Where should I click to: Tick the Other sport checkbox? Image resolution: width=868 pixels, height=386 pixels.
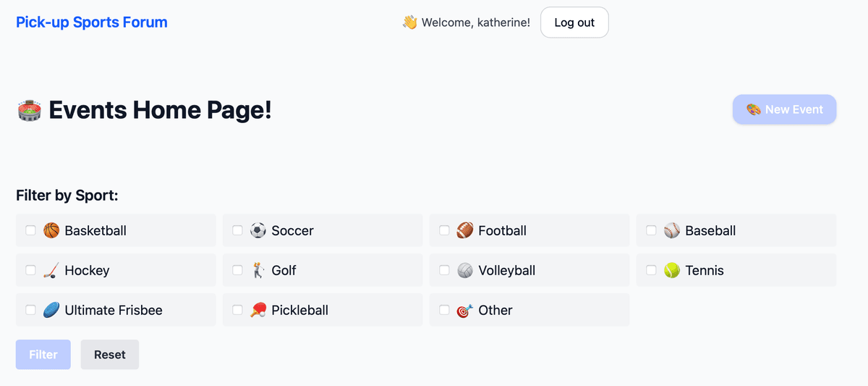(x=444, y=310)
